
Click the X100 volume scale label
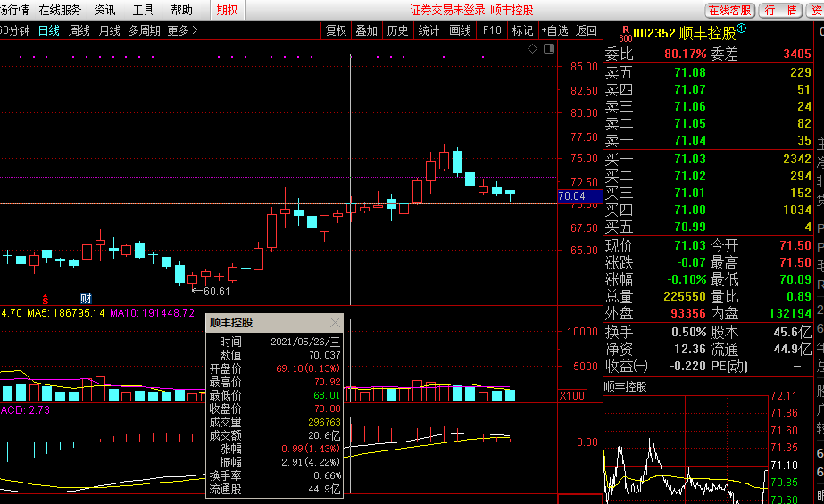coord(571,395)
